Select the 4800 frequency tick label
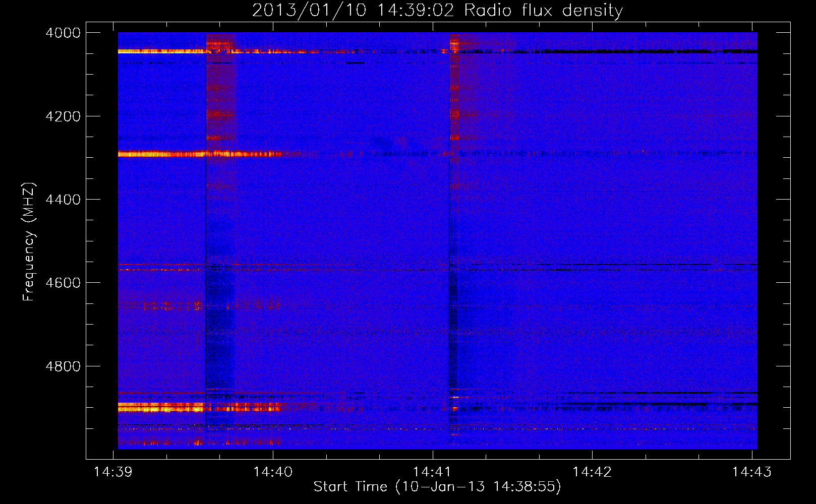Viewport: 816px width, 504px height. tap(63, 366)
